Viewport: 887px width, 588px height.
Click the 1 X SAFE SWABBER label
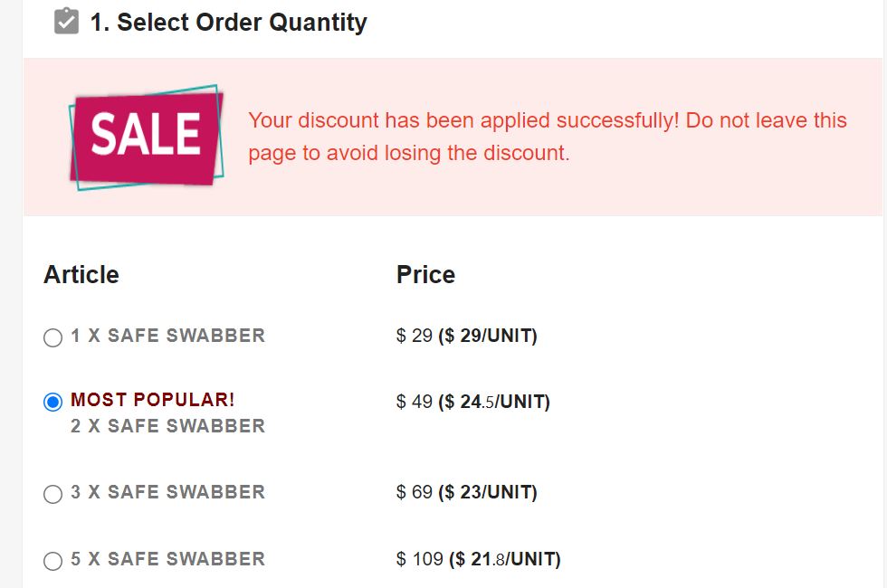coord(167,336)
